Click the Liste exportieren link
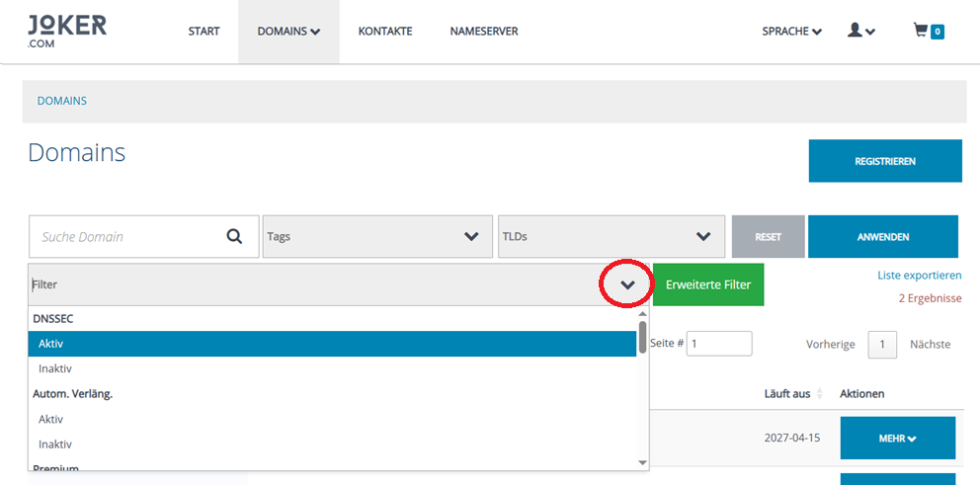980x485 pixels. pyautogui.click(x=919, y=275)
